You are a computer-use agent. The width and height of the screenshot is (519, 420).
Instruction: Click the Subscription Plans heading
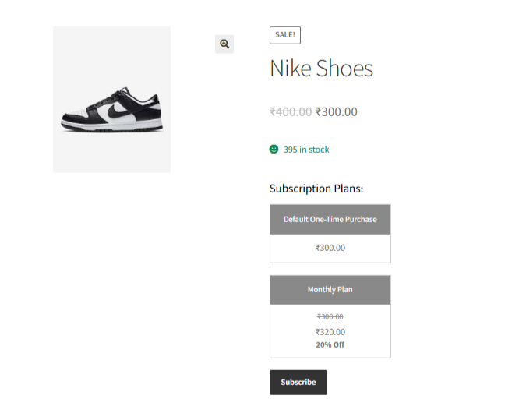316,189
